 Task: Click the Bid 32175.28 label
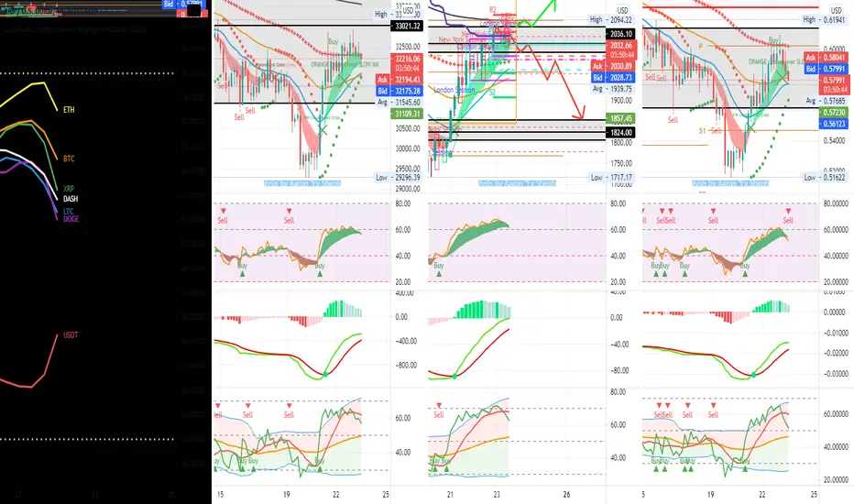[x=400, y=91]
